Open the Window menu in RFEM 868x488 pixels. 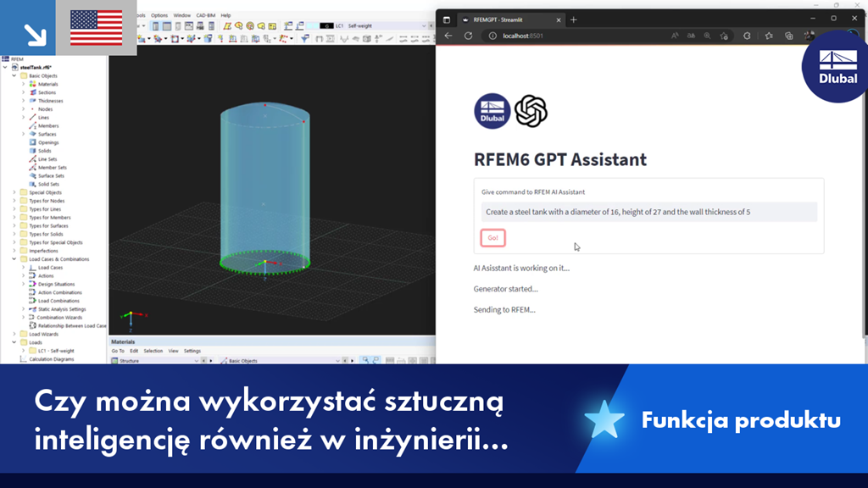(x=181, y=15)
